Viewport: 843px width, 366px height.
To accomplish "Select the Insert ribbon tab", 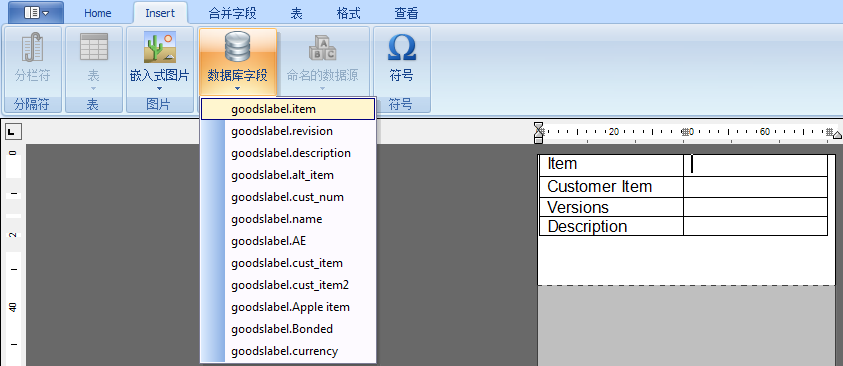I will [x=160, y=13].
